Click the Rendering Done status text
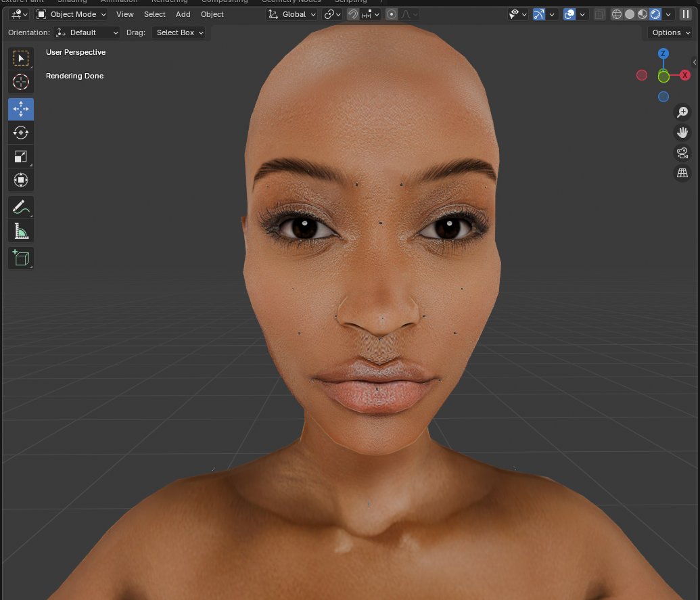700x600 pixels. [75, 76]
